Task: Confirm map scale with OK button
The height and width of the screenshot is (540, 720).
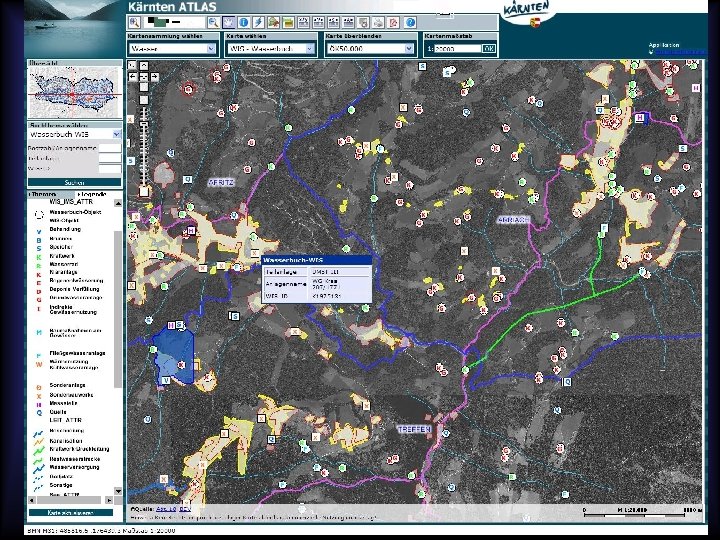Action: pos(489,49)
